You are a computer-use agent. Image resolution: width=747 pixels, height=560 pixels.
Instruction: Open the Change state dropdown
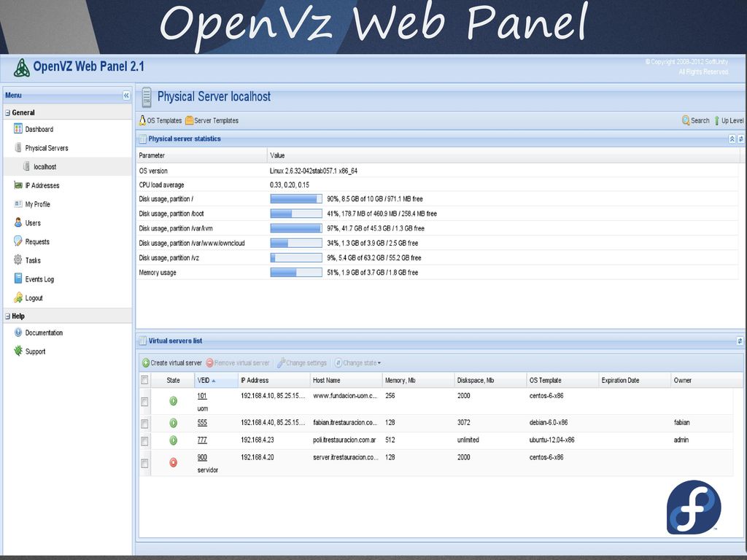(x=357, y=363)
